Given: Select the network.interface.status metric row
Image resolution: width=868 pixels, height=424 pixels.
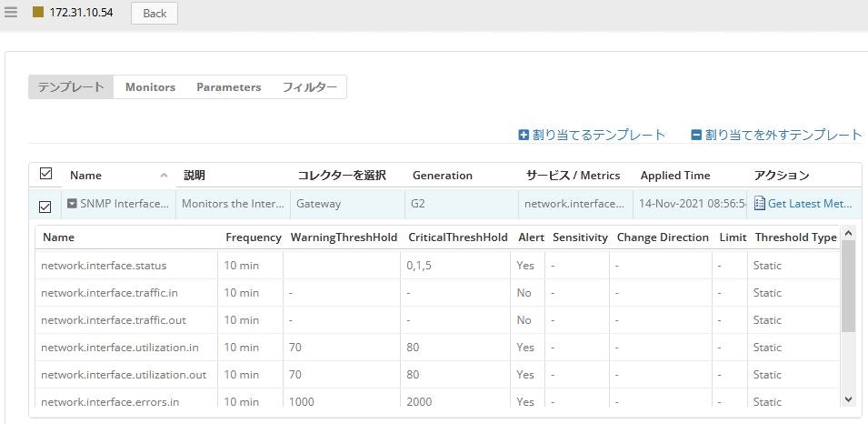Looking at the screenshot, I should tap(437, 266).
